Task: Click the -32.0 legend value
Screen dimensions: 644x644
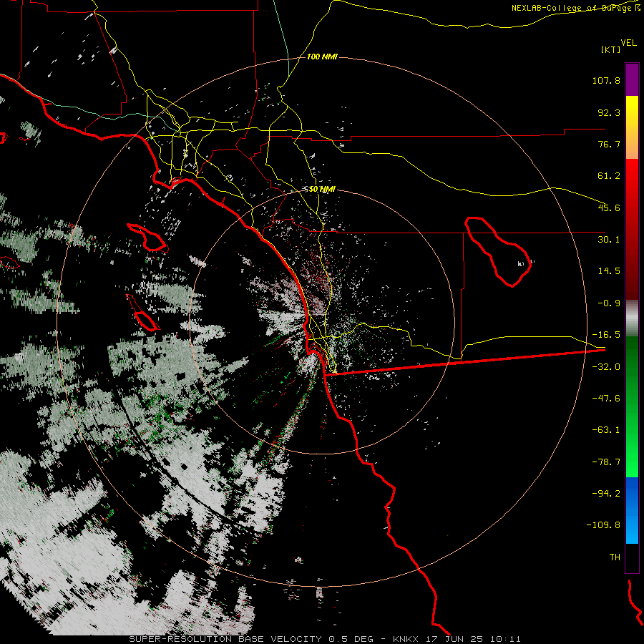Action: coord(606,367)
